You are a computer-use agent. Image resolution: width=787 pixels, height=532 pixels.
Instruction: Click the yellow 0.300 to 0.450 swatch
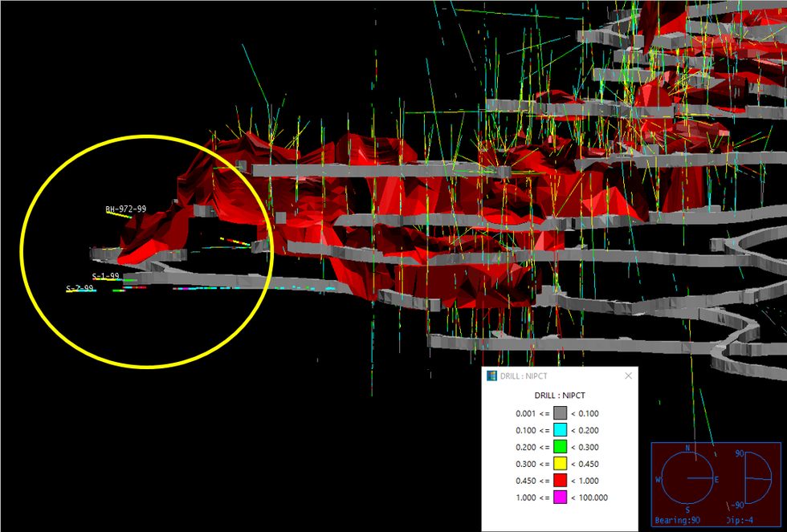click(x=560, y=464)
